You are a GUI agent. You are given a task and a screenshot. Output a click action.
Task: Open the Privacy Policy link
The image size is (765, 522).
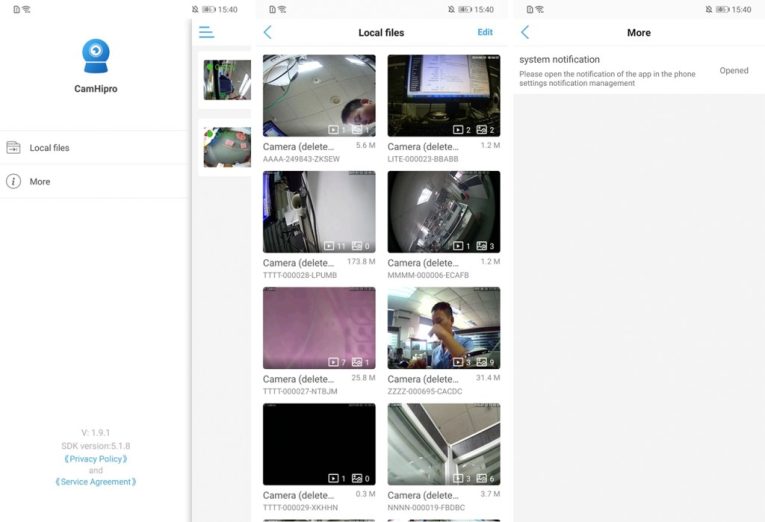pyautogui.click(x=96, y=459)
